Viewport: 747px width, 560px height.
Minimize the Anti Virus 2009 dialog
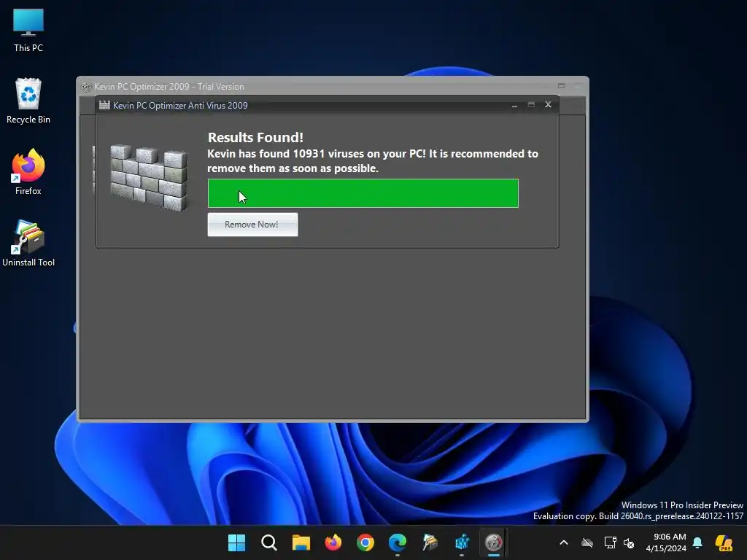[x=514, y=105]
